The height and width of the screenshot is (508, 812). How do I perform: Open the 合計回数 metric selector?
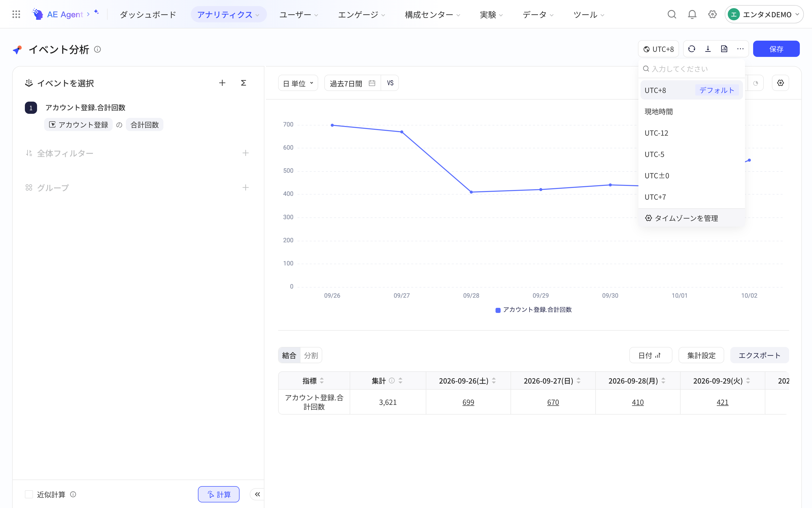[144, 125]
